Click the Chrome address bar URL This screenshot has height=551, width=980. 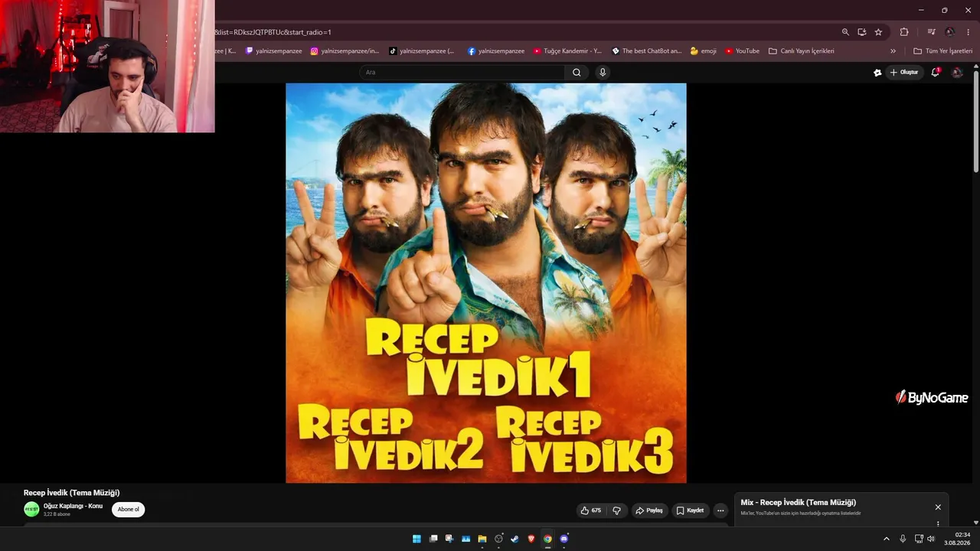coord(273,32)
